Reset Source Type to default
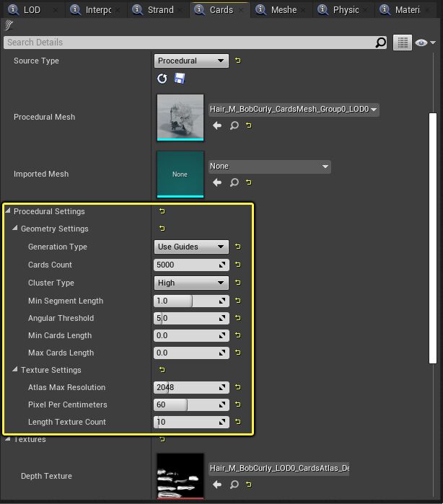This screenshot has height=504, width=443. [238, 61]
